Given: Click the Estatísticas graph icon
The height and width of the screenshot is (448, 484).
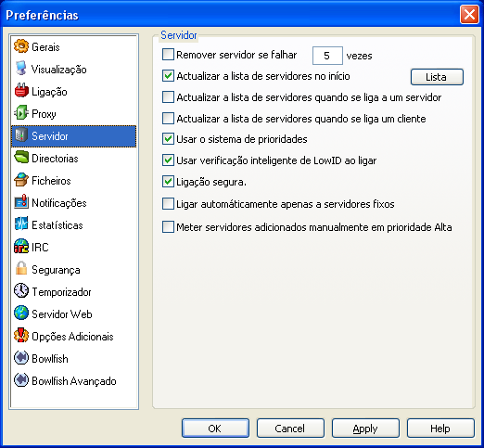Looking at the screenshot, I should 21,224.
